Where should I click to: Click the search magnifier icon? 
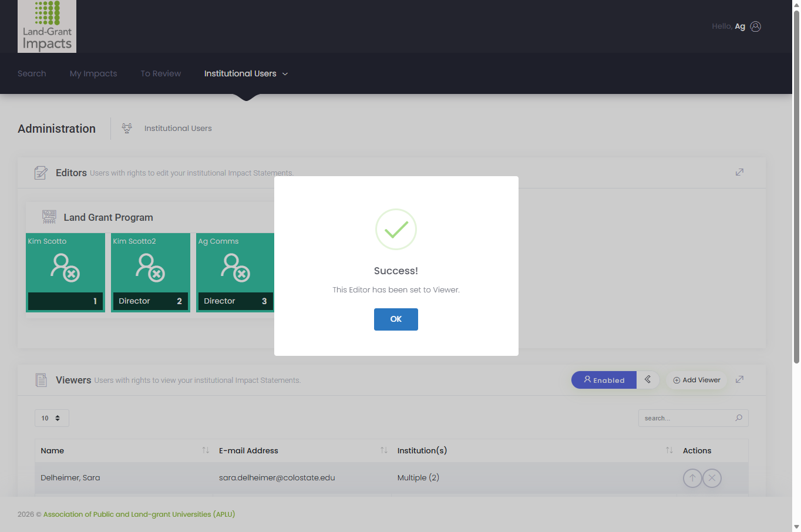click(x=739, y=418)
